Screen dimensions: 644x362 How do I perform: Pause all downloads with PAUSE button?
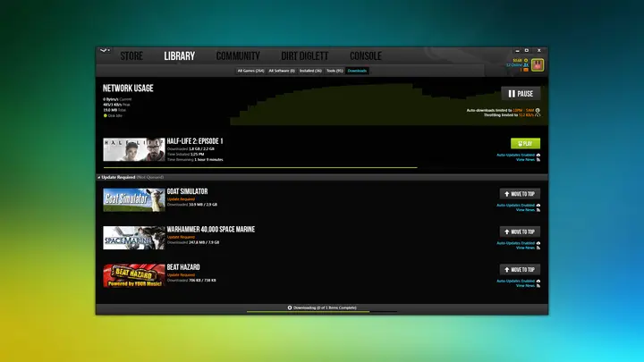(521, 94)
